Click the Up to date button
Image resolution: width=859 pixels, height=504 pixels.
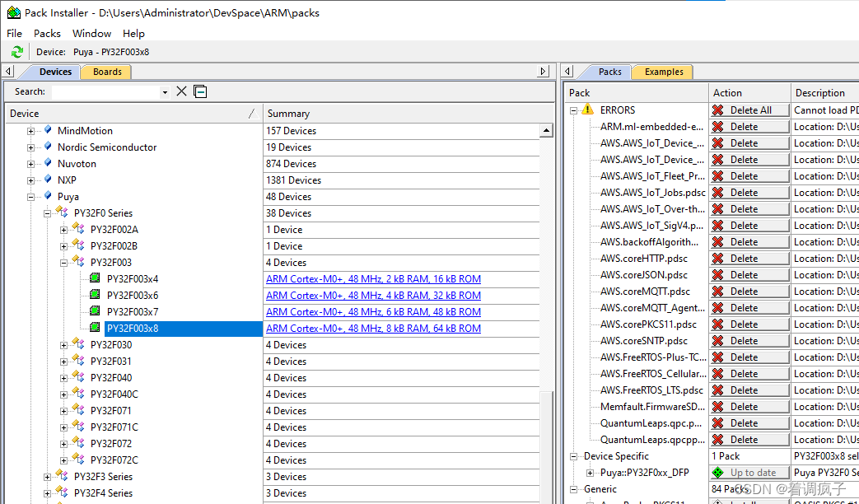[x=749, y=472]
